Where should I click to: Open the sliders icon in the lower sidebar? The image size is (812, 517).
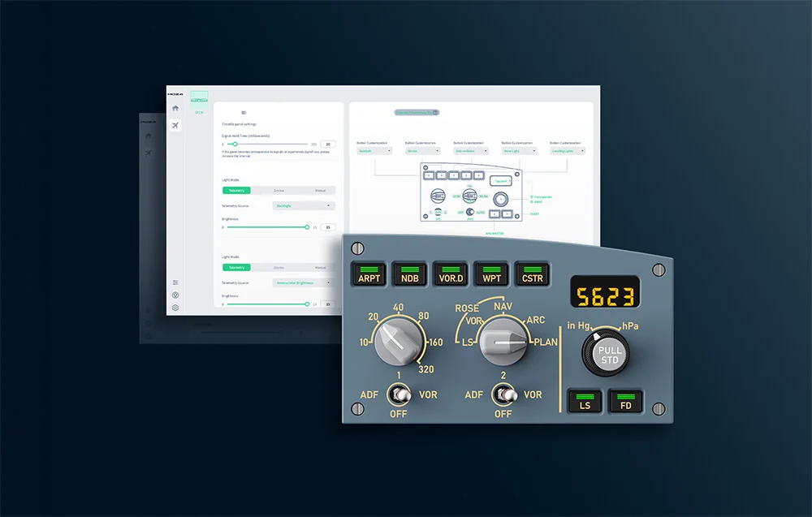coord(175,282)
